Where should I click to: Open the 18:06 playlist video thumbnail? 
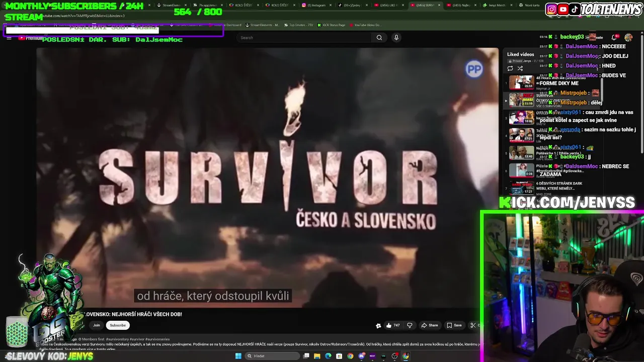(521, 117)
